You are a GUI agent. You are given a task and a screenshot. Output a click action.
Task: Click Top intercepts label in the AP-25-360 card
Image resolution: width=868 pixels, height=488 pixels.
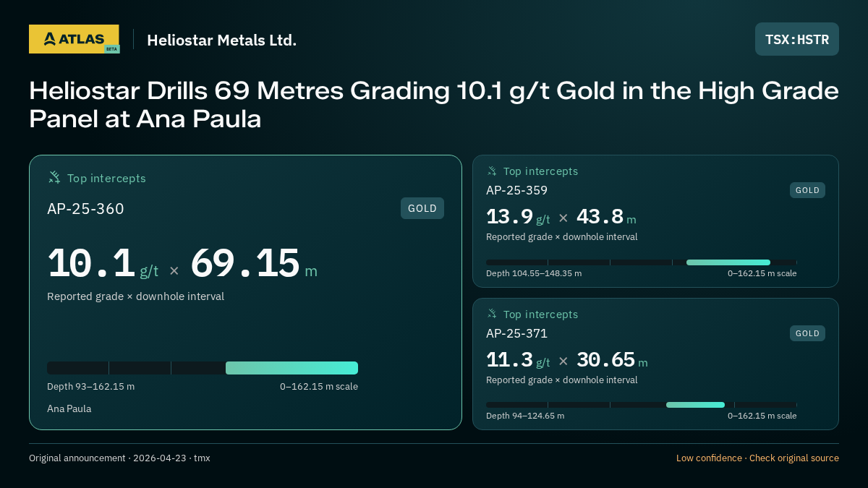point(106,178)
